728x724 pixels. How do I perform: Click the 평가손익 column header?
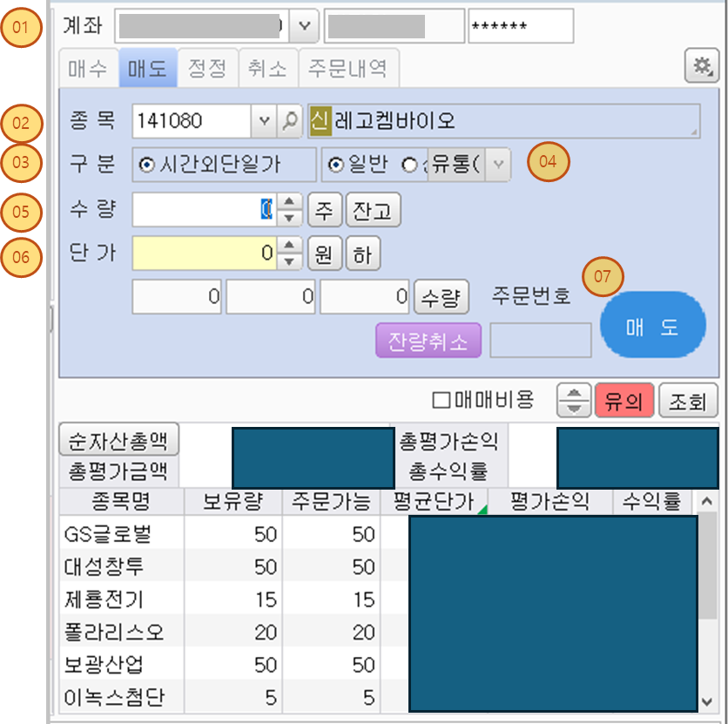550,501
